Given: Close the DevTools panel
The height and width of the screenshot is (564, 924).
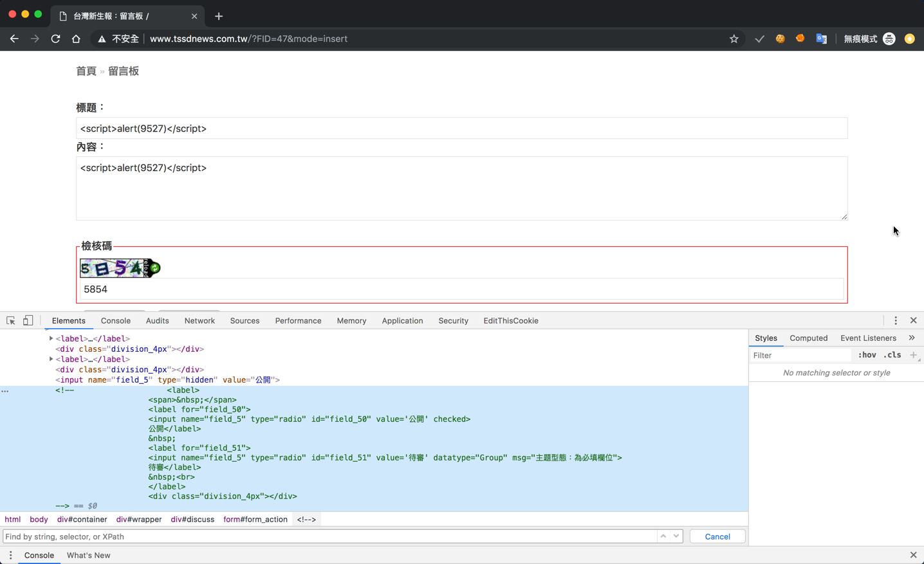Looking at the screenshot, I should (914, 320).
